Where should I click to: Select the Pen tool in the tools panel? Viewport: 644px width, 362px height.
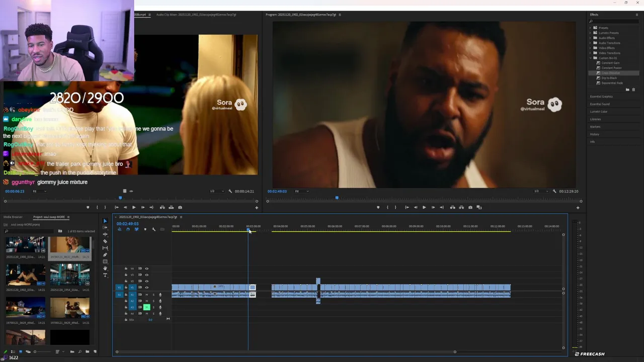[x=105, y=255]
